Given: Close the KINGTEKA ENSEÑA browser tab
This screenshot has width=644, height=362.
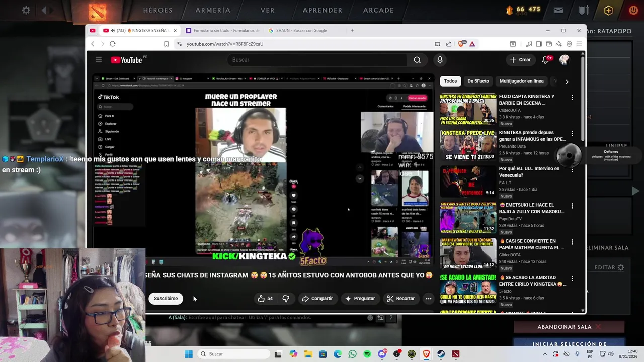Looking at the screenshot, I should (175, 30).
